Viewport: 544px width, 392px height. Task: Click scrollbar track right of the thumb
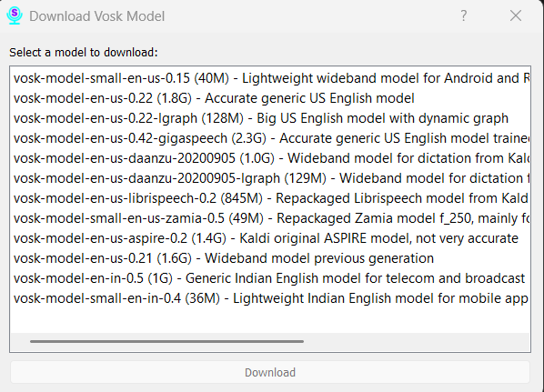tap(417, 342)
